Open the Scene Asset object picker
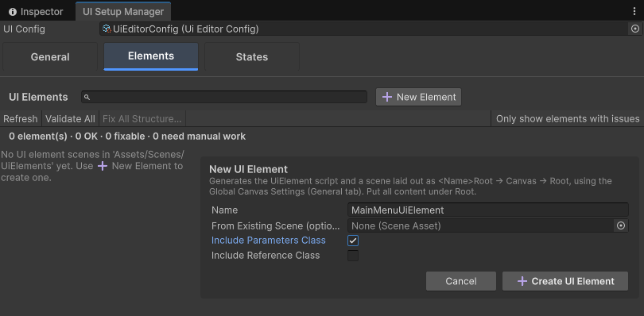The image size is (644, 316). point(621,225)
